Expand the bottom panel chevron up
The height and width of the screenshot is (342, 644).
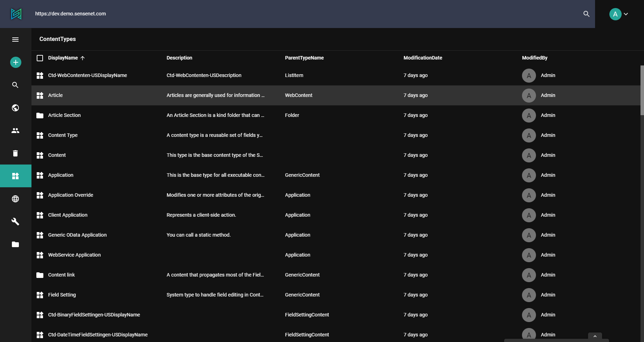(595, 336)
